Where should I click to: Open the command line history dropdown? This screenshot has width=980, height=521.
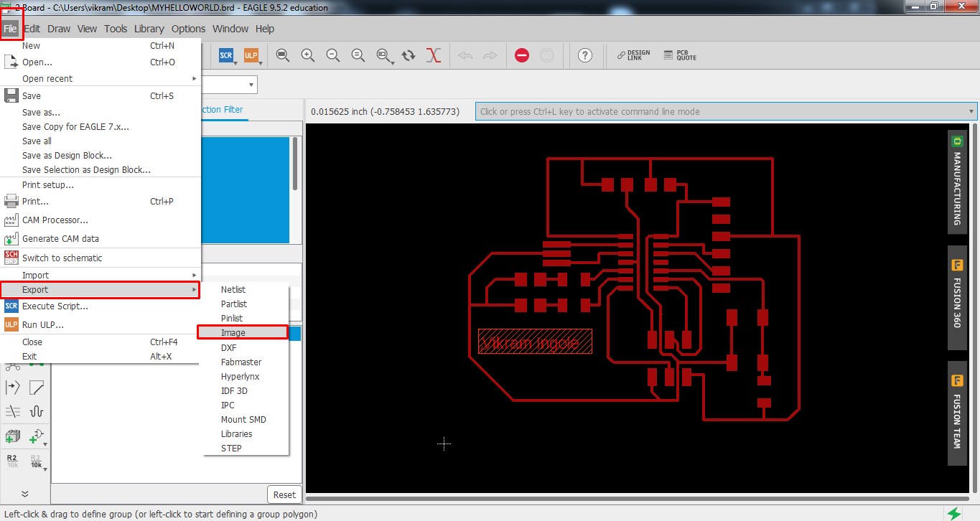(971, 111)
